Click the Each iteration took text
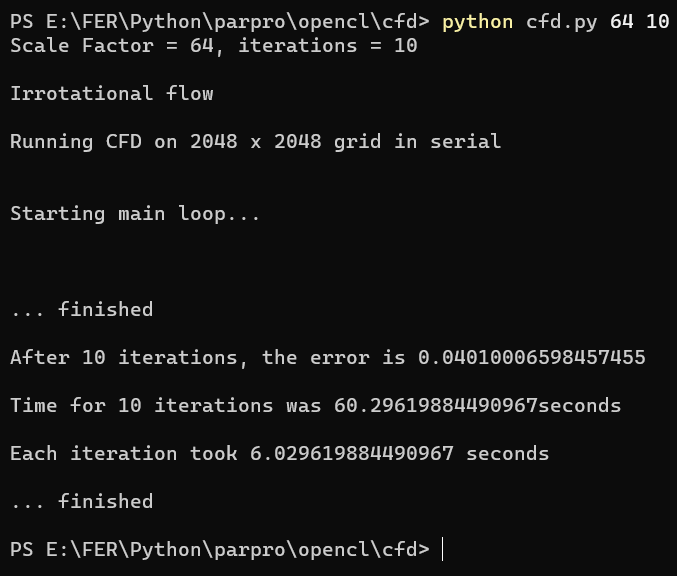Screen dimensions: 677x576 (124, 453)
